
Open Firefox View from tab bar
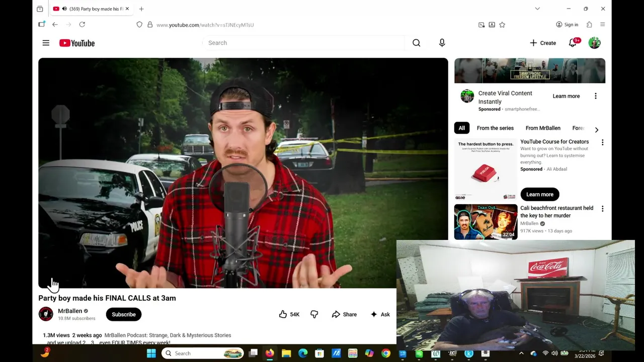40,9
